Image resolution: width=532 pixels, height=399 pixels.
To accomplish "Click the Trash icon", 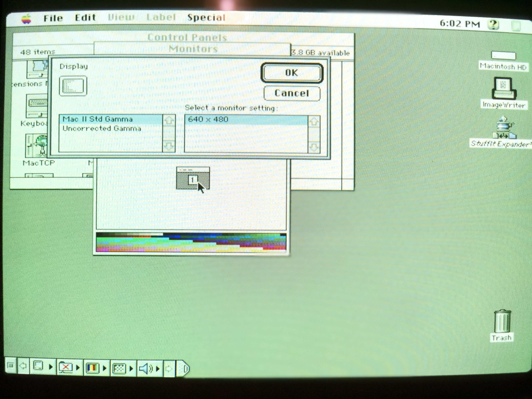I will 502,321.
